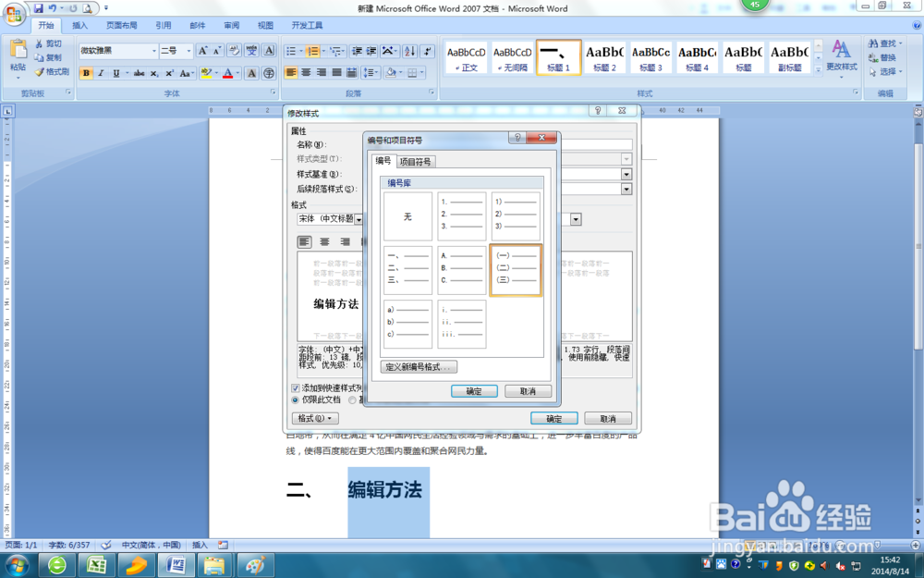
Task: Center text using ribbon alignment icon
Action: [306, 72]
